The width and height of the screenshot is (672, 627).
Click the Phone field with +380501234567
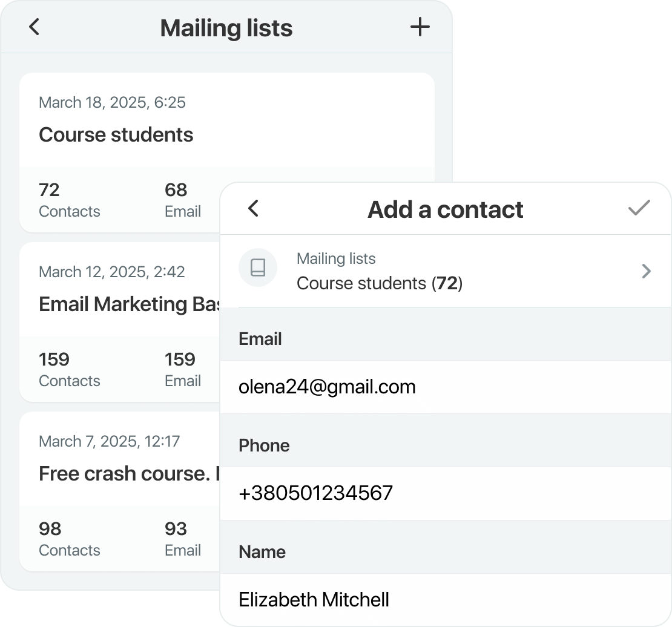pyautogui.click(x=445, y=493)
